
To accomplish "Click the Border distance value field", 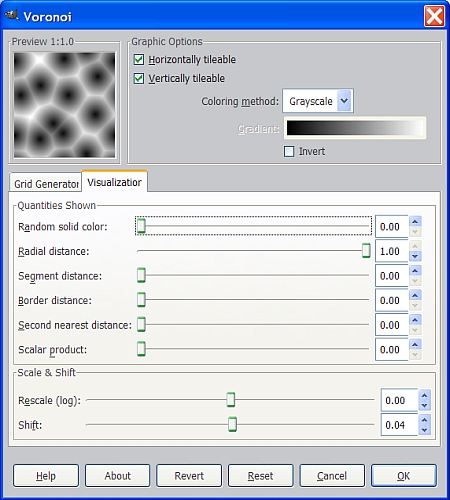I will [392, 300].
